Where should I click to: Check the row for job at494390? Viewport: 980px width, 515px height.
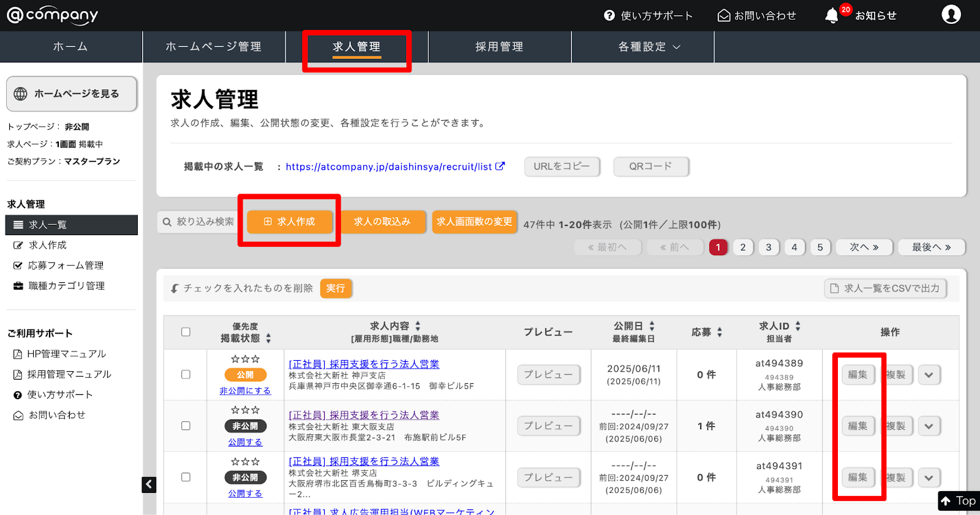click(186, 426)
